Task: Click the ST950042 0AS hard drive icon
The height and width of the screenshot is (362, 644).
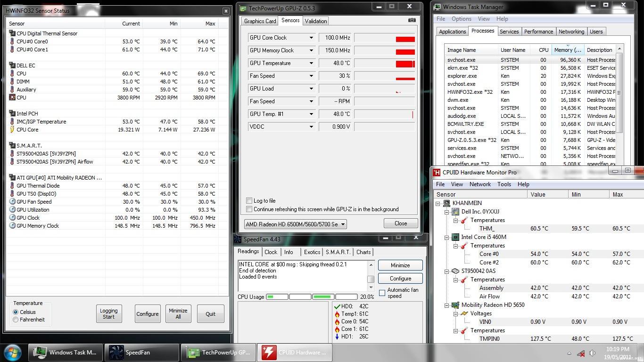Action: click(455, 271)
